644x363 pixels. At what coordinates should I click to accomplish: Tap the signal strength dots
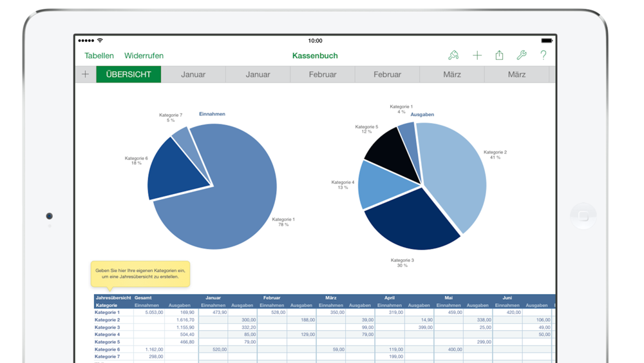86,40
